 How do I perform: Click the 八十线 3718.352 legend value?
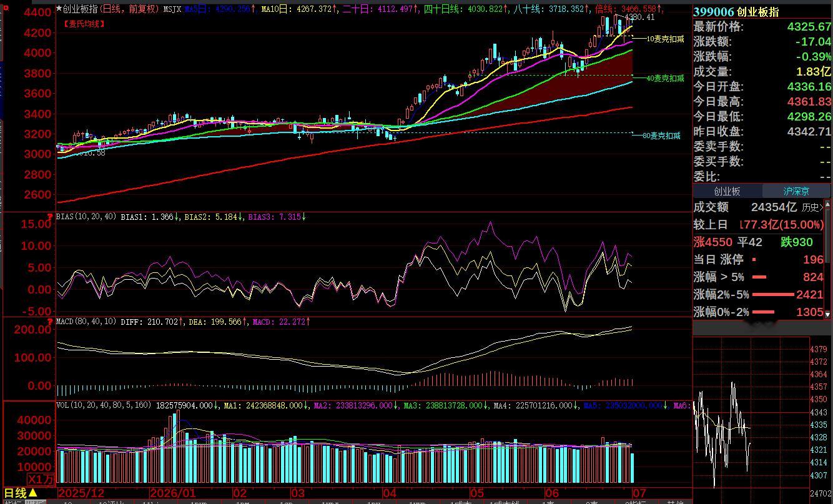point(551,9)
